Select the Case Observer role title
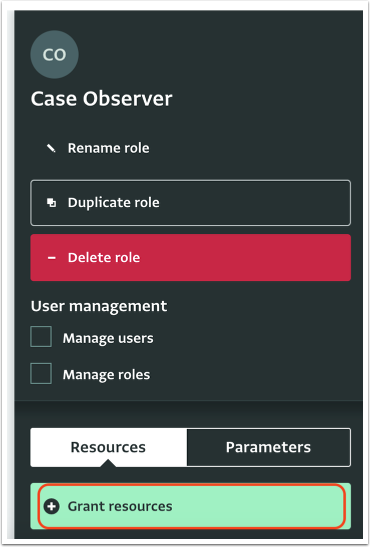The image size is (370, 547). point(101,99)
